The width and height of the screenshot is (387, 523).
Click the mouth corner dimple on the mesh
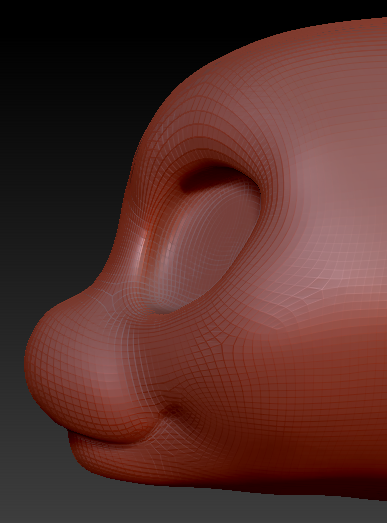tap(173, 410)
